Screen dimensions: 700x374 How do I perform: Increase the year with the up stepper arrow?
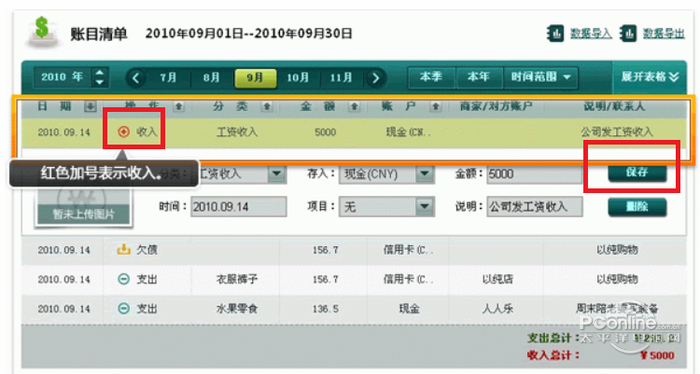100,73
